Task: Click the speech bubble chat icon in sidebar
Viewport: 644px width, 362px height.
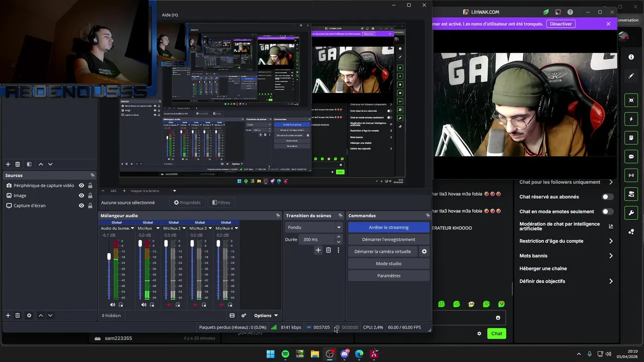Action: click(631, 157)
